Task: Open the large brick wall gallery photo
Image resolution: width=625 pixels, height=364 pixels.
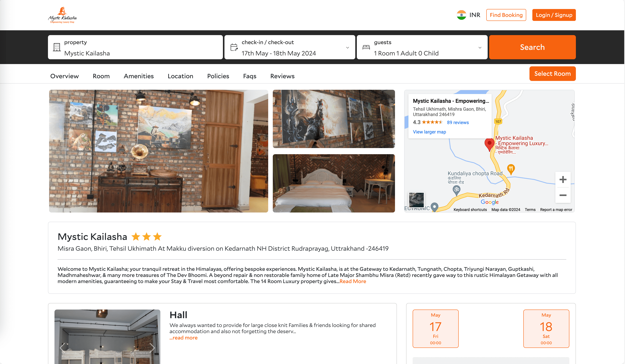Action: click(x=158, y=151)
